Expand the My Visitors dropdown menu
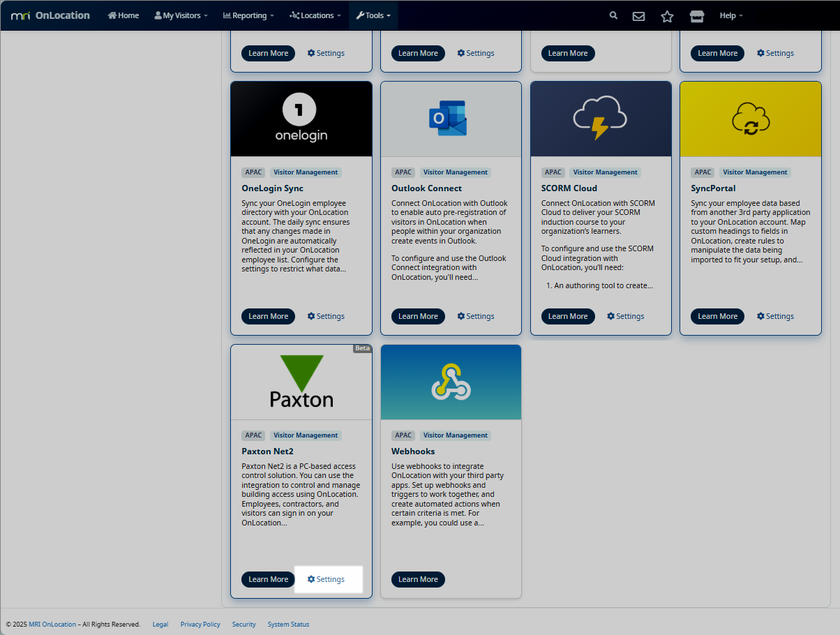This screenshot has height=635, width=840. pyautogui.click(x=181, y=15)
